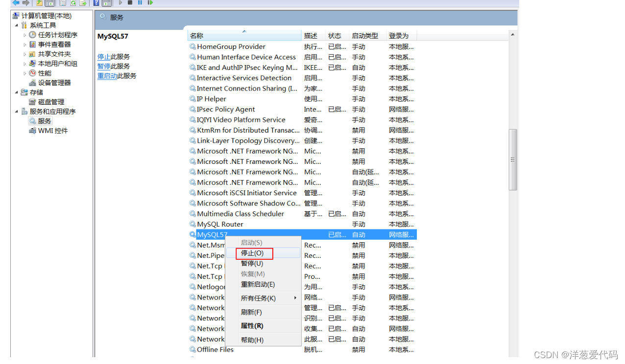
Task: Click the services list vertical scrollbar thumb
Action: coord(513,159)
